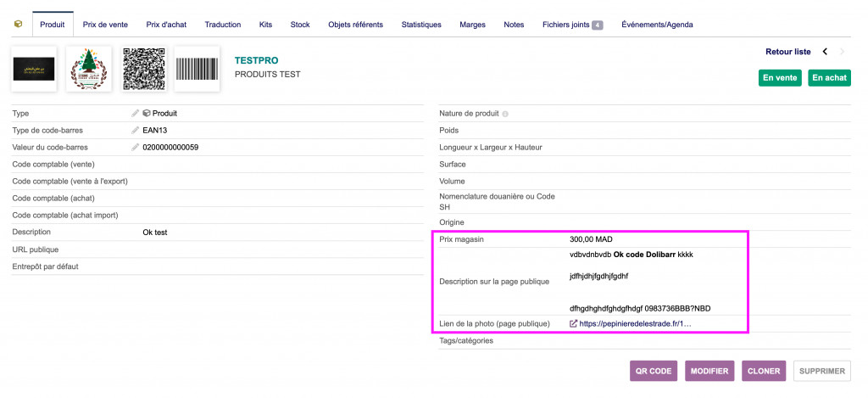Follow the Retour liste link
This screenshot has width=868, height=398.
(787, 52)
